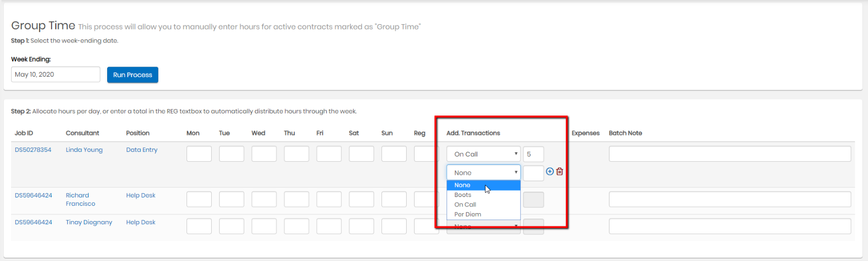The width and height of the screenshot is (868, 261).
Task: Click the Week Ending date field
Action: [55, 75]
